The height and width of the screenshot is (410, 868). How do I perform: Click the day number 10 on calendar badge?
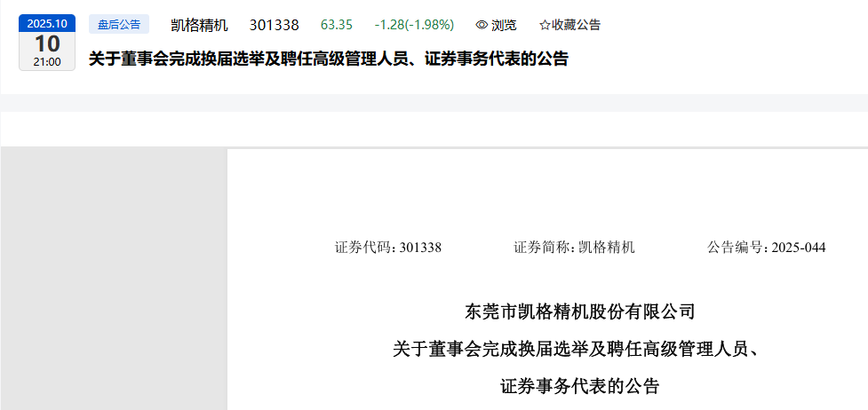47,43
